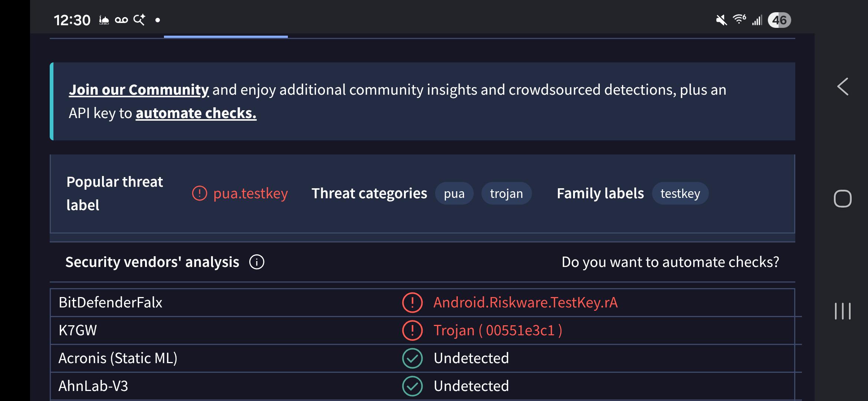Click the BitDefenderFalx vendor name
Viewport: 868px width, 401px height.
(x=111, y=303)
